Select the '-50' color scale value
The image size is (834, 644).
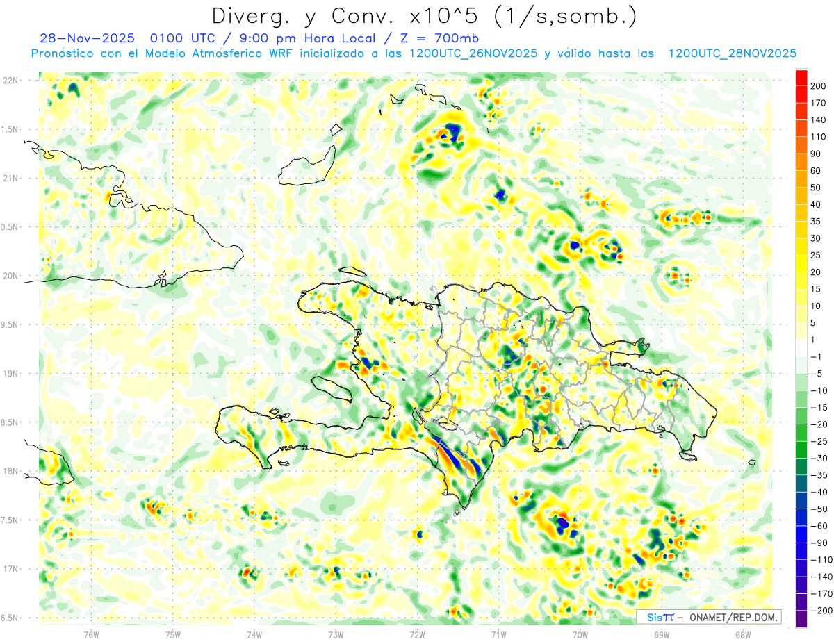[x=821, y=509]
